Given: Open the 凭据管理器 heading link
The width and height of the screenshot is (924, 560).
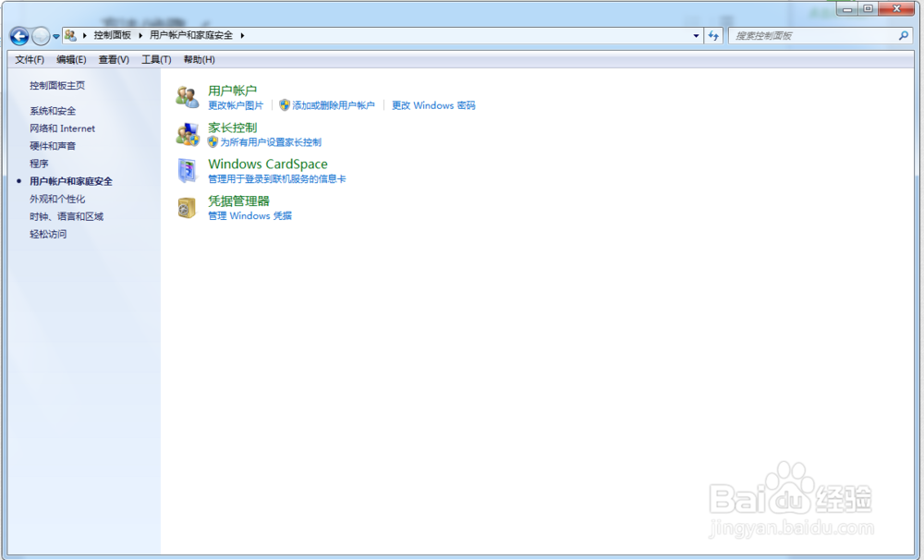Looking at the screenshot, I should click(238, 201).
